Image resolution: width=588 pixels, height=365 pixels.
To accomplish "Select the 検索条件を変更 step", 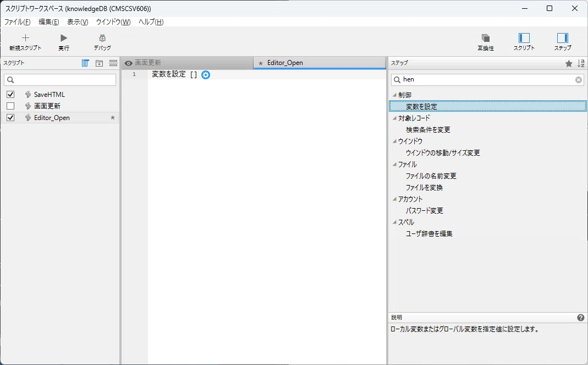I will pos(428,130).
